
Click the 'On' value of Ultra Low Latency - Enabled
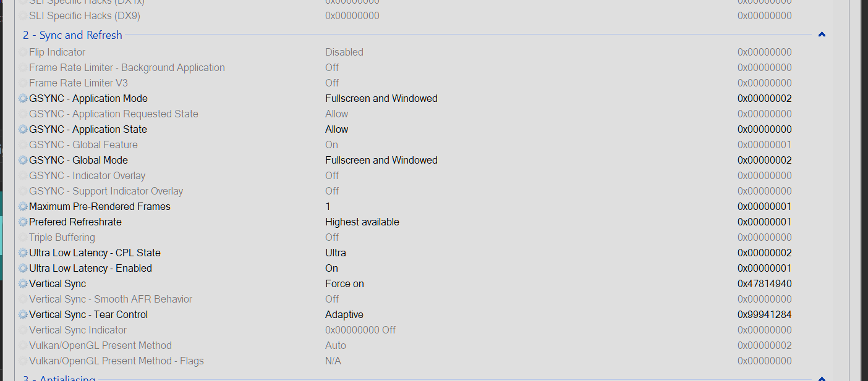(332, 269)
